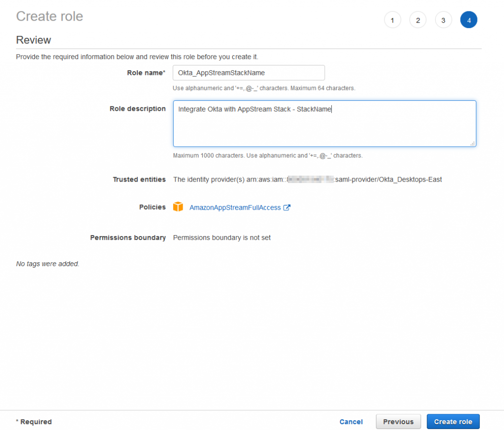504x430 pixels.
Task: Click the Cancel link
Action: coord(351,422)
